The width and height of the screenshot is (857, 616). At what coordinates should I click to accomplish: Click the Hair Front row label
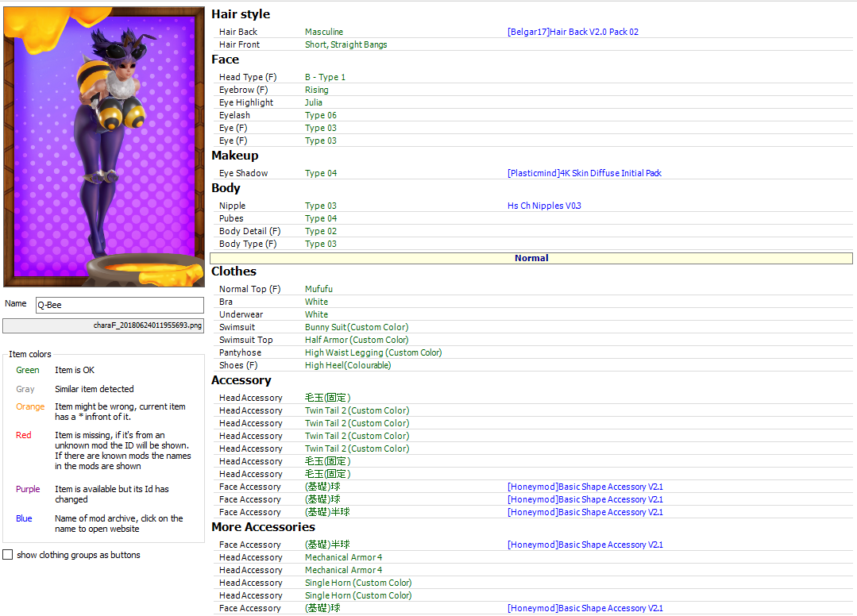[239, 44]
